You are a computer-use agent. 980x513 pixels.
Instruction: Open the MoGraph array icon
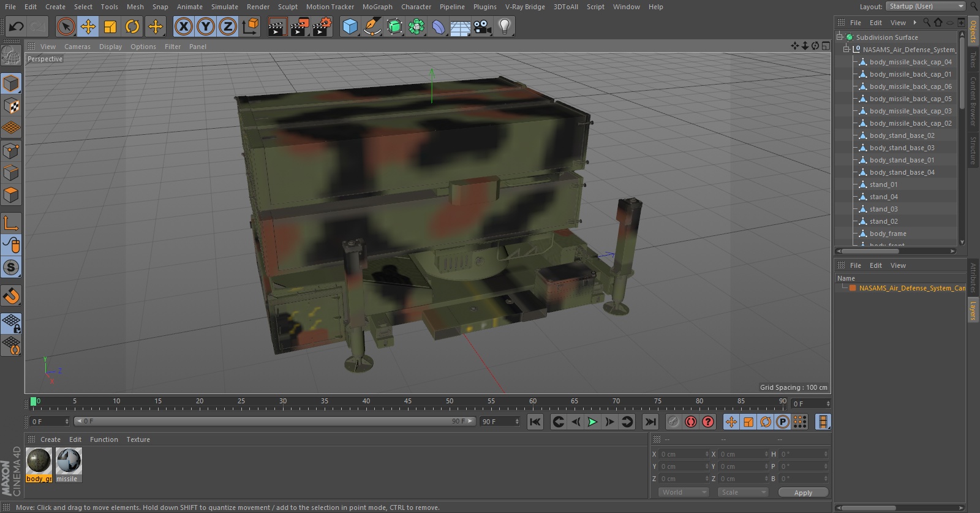(417, 26)
